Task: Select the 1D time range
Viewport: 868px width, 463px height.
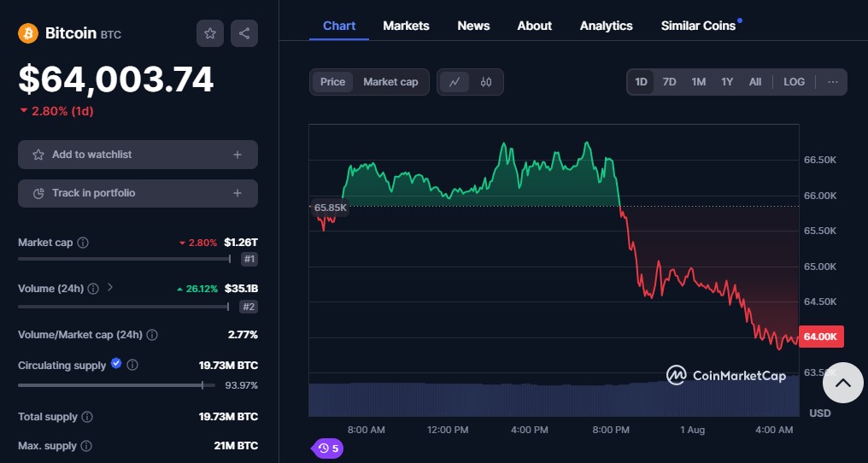Action: (641, 82)
